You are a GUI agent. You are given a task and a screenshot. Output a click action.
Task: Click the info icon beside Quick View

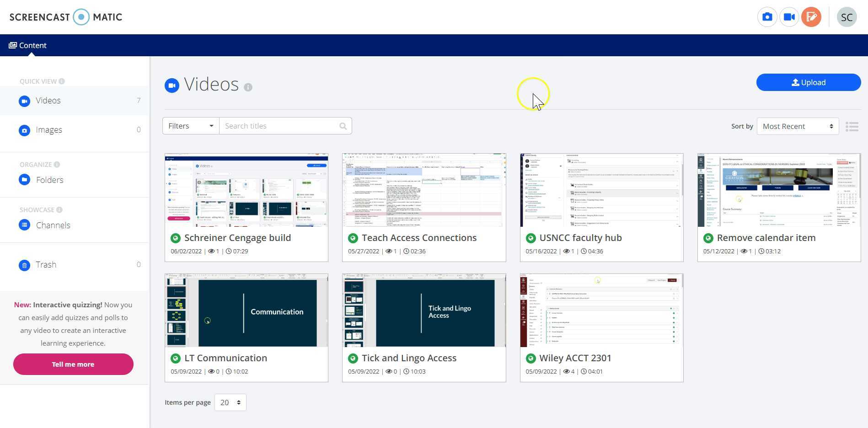(62, 81)
